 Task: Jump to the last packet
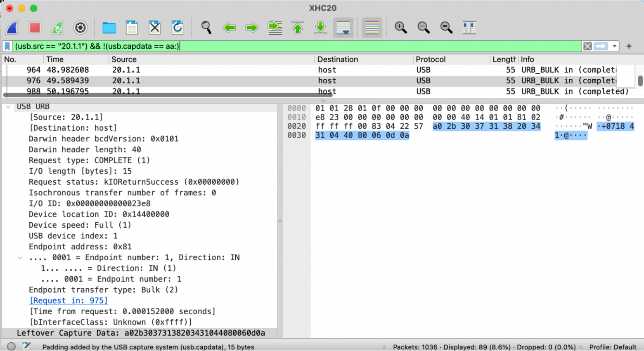coord(320,28)
